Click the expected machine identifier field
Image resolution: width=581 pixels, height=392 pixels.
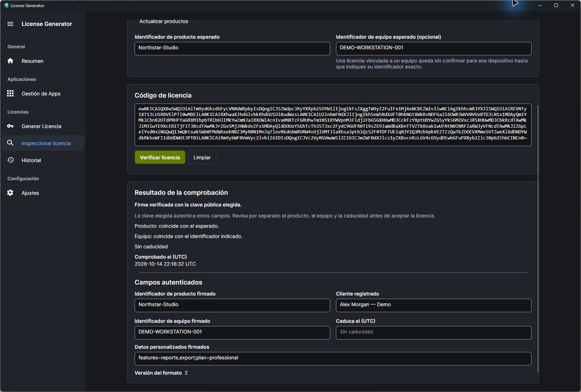434,49
